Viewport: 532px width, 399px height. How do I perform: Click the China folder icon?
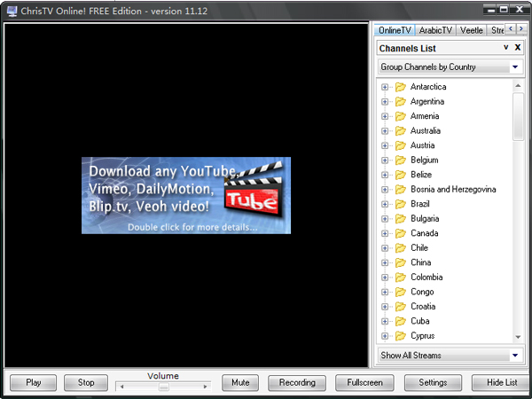pyautogui.click(x=400, y=262)
